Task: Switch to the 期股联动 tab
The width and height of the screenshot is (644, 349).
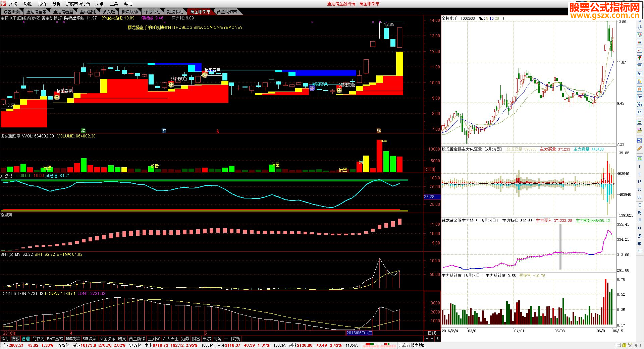Action: (x=175, y=12)
